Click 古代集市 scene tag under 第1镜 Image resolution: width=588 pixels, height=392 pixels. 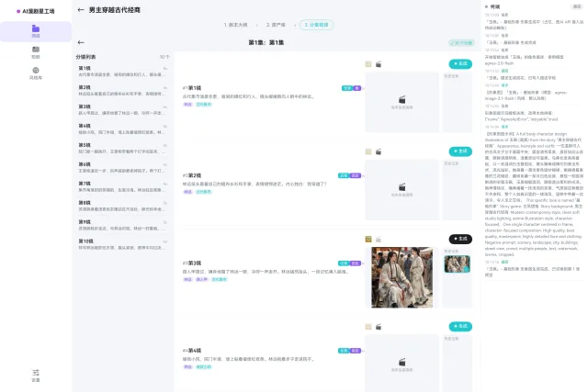(204, 104)
